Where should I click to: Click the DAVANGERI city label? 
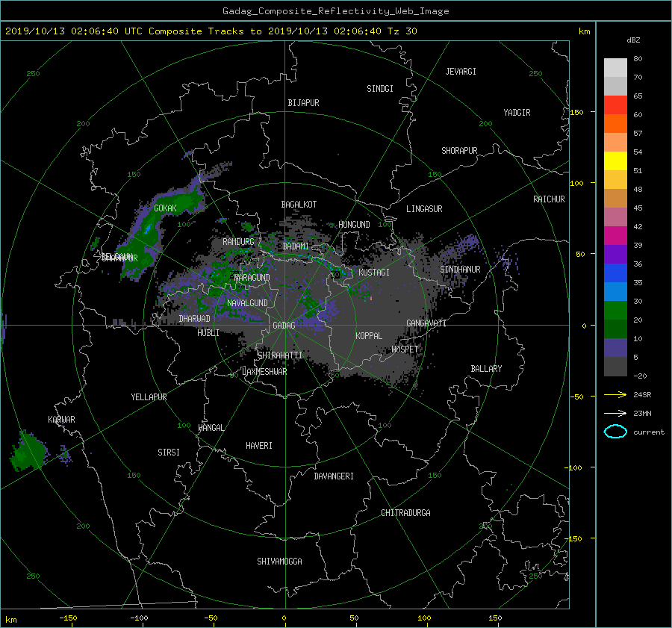(x=334, y=476)
